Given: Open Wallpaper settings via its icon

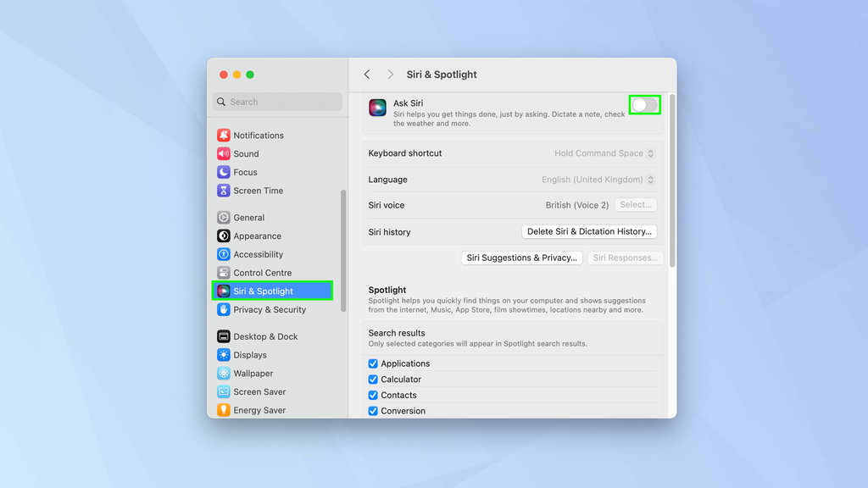Looking at the screenshot, I should tap(223, 373).
